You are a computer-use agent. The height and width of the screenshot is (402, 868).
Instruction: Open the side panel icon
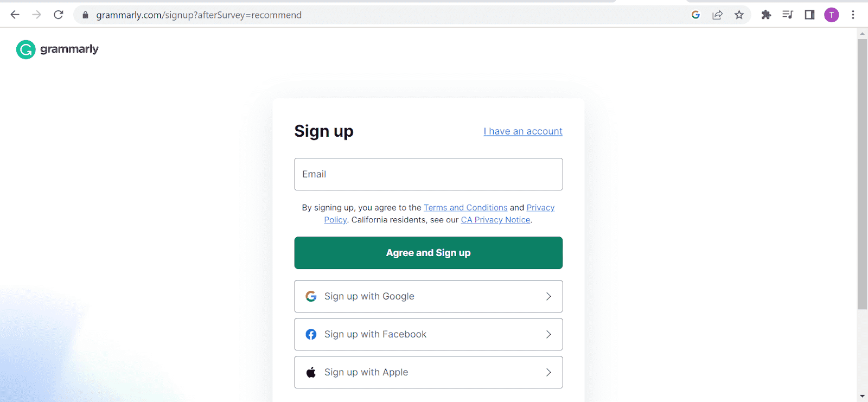point(809,15)
